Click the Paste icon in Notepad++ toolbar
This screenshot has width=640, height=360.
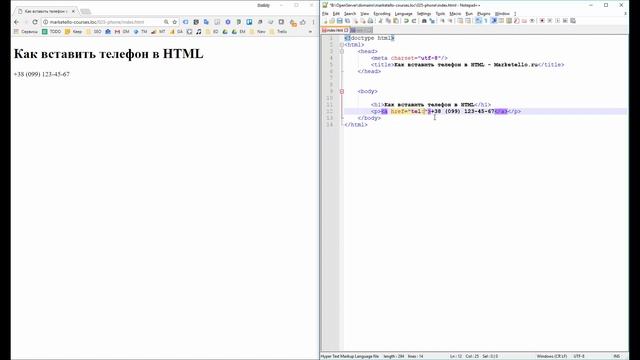pos(396,21)
